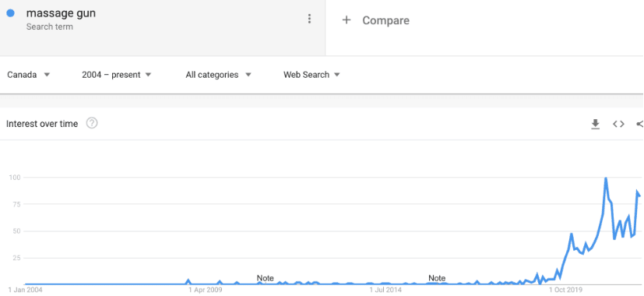
Task: Click the peak point at 100 on chart
Action: [x=606, y=178]
